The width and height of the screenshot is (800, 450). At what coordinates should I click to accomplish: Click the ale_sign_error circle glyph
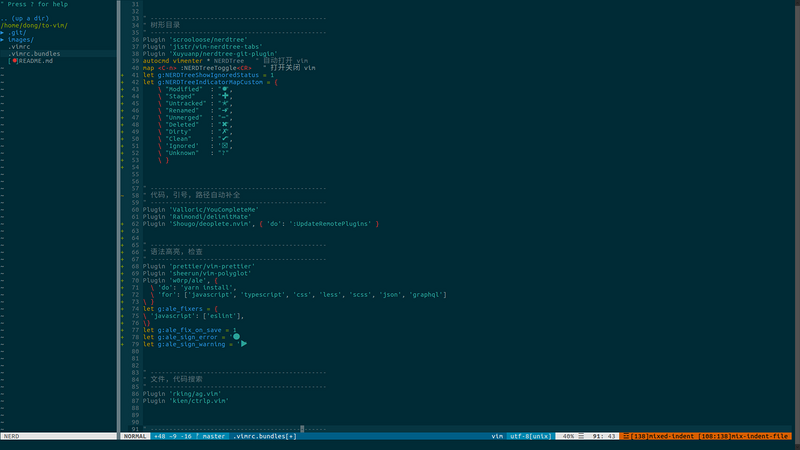tap(237, 337)
